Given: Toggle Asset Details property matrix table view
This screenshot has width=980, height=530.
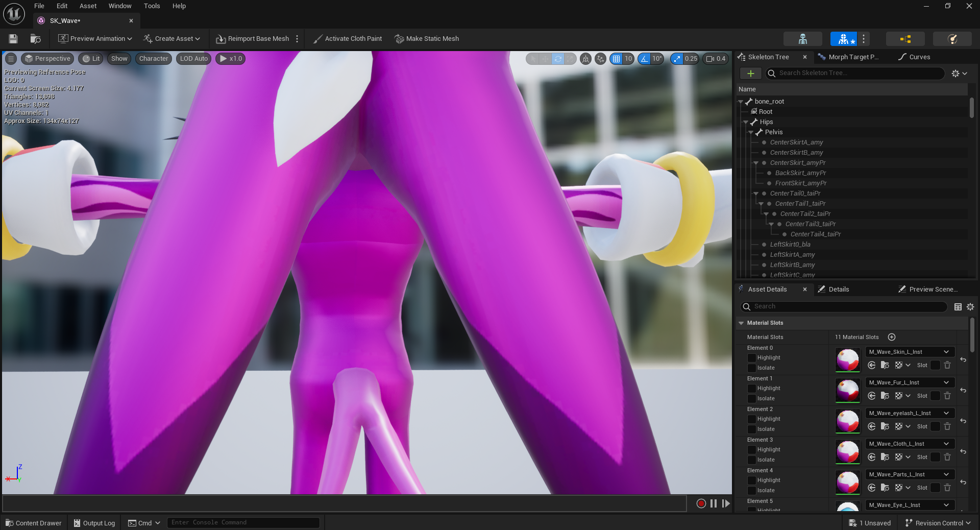Looking at the screenshot, I should pos(958,307).
